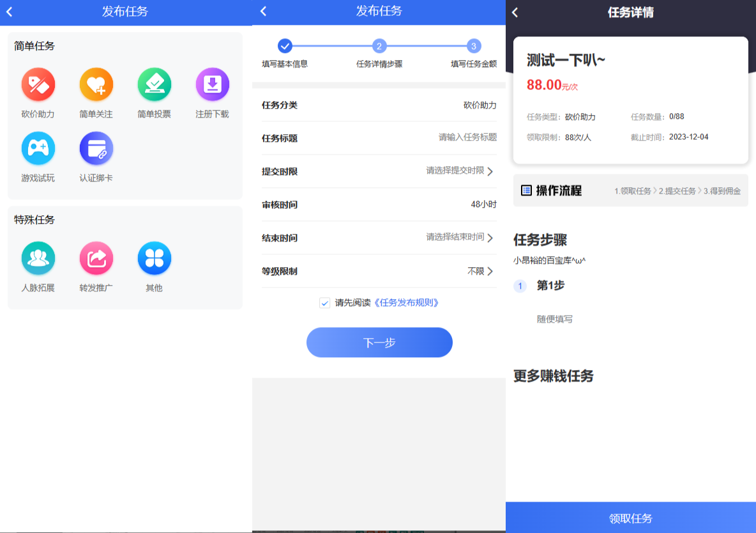Select the 转发推广 sharing promotion icon

coord(96,258)
